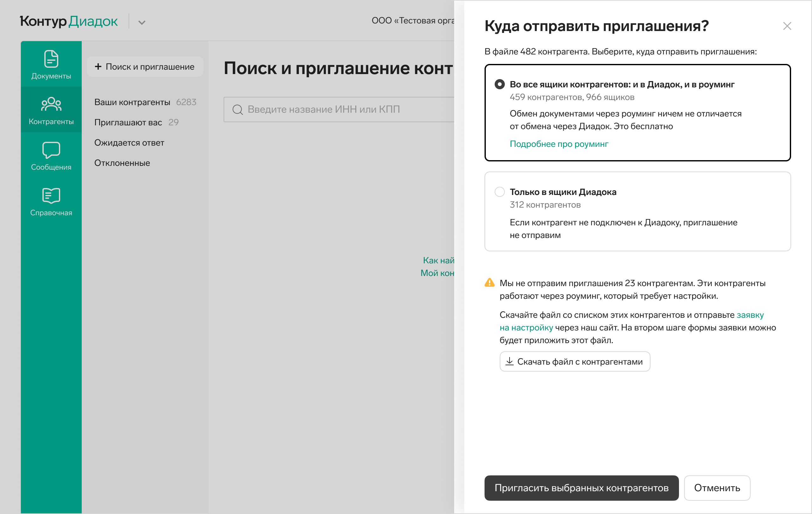Open заявку на настройку link

(526, 327)
